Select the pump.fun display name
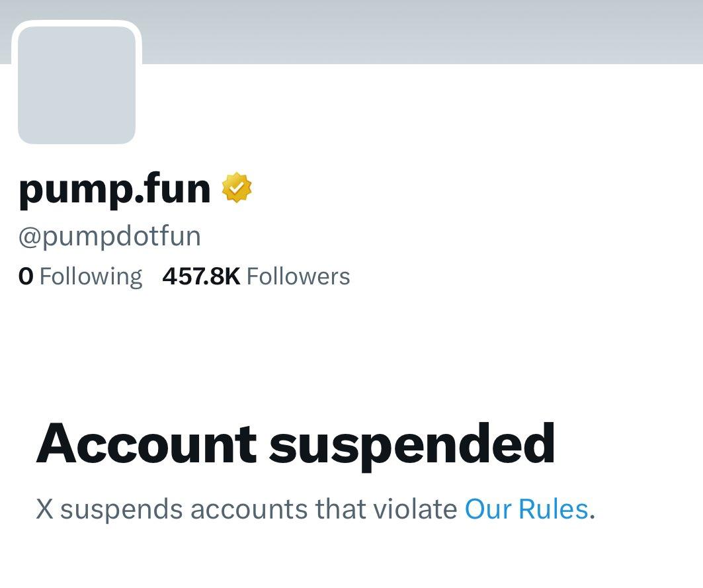Image resolution: width=703 pixels, height=588 pixels. pos(114,190)
